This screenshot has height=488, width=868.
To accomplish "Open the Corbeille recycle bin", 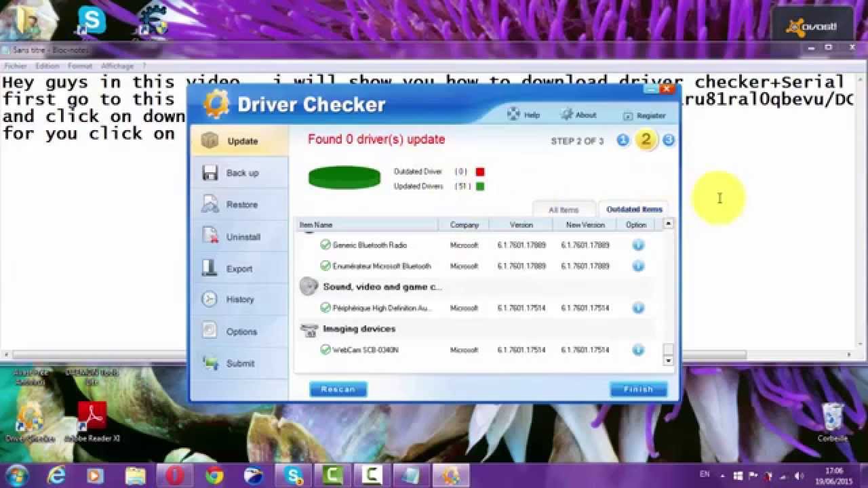I will [x=832, y=422].
